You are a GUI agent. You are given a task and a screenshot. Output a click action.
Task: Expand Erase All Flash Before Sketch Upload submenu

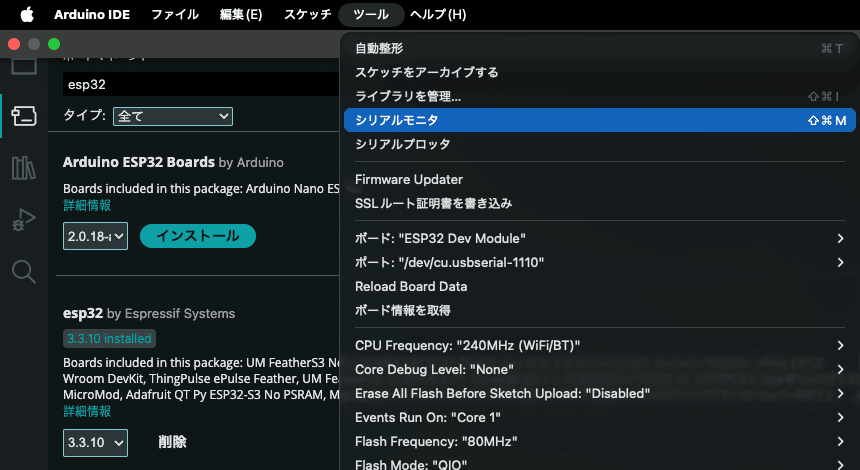click(x=599, y=394)
